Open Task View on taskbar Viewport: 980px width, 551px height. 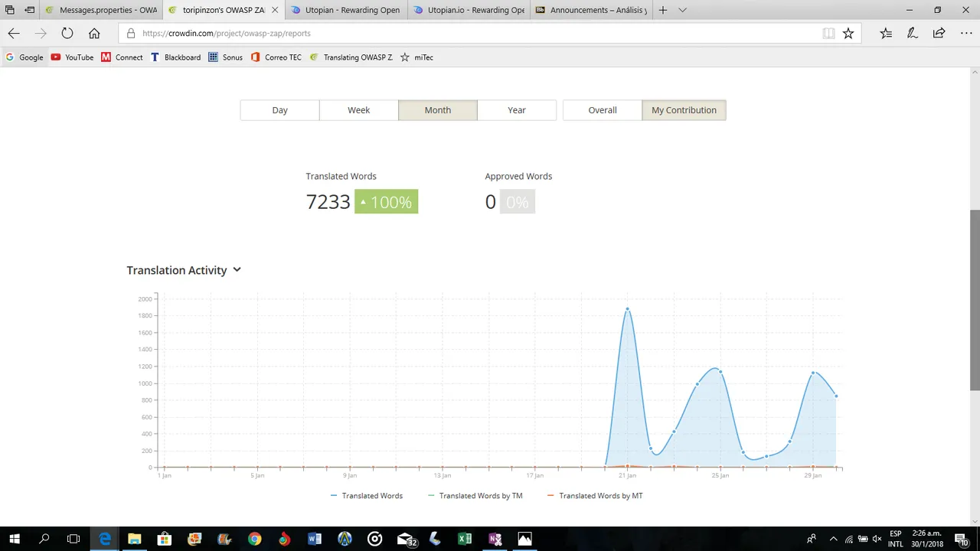73,539
